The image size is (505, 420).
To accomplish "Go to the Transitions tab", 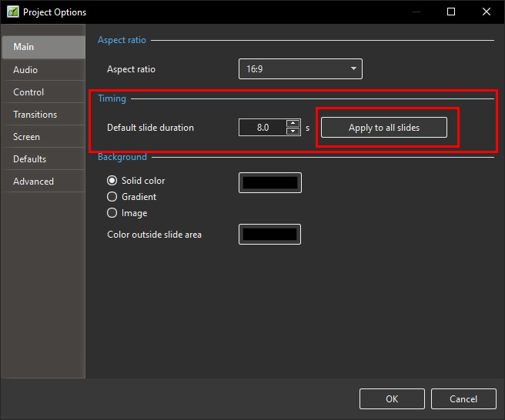I will pyautogui.click(x=35, y=115).
